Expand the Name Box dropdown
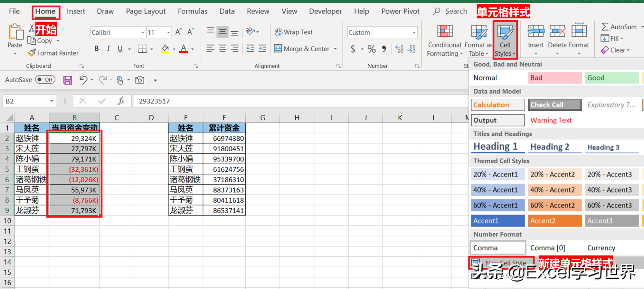Image resolution: width=644 pixels, height=289 pixels. 52,101
